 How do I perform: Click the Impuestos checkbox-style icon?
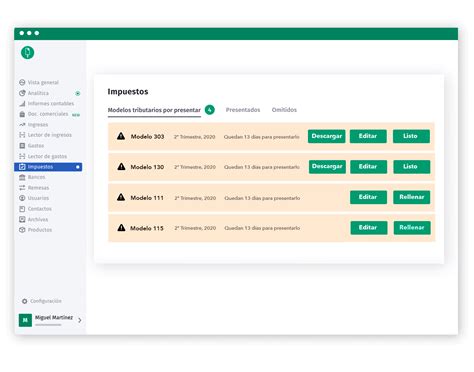coord(22,167)
